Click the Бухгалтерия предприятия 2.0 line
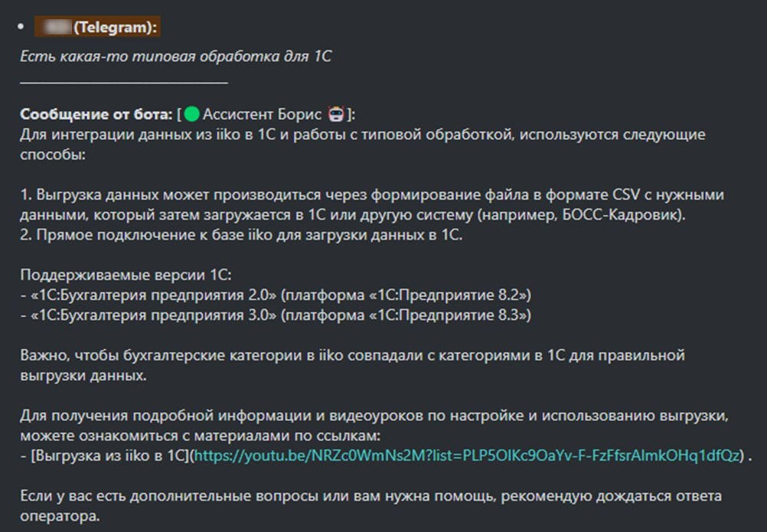 pyautogui.click(x=276, y=295)
